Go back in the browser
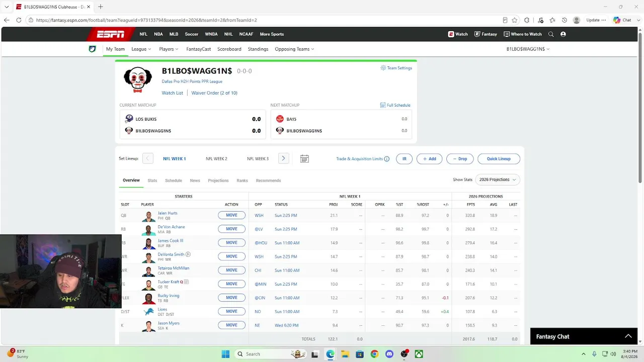The image size is (644, 362). (x=7, y=20)
